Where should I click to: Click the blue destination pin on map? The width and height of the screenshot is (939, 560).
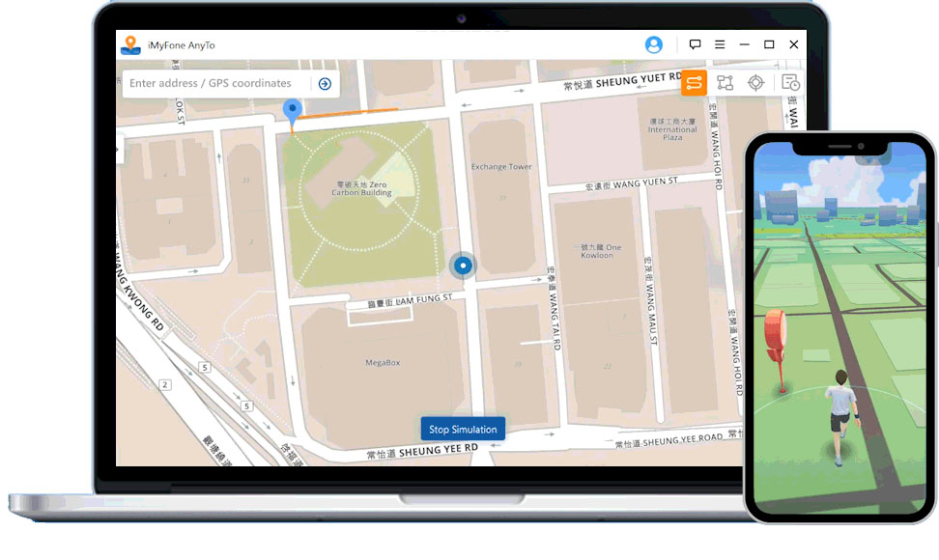coord(291,111)
